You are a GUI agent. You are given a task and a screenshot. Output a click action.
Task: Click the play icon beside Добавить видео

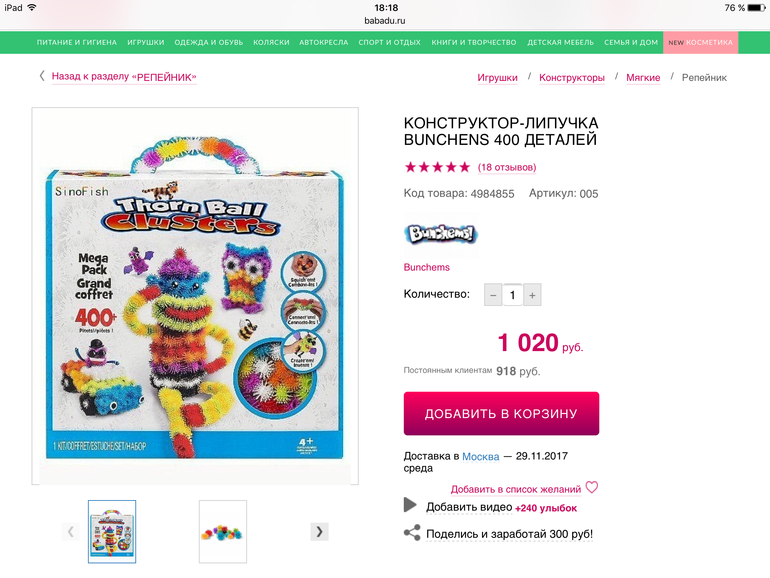410,505
